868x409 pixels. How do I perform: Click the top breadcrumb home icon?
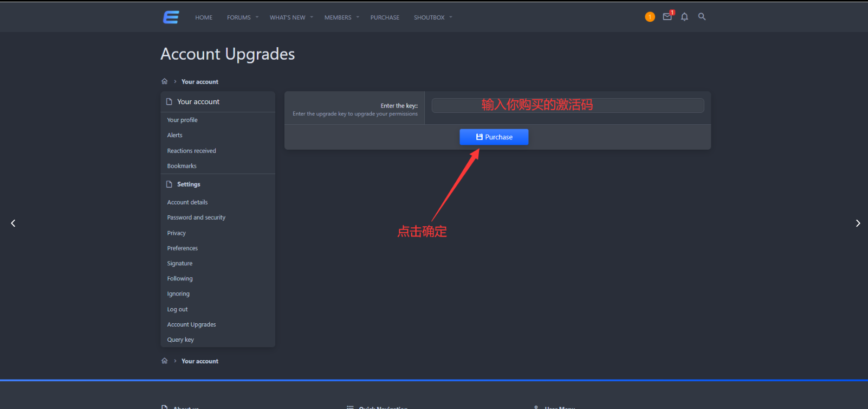(165, 81)
